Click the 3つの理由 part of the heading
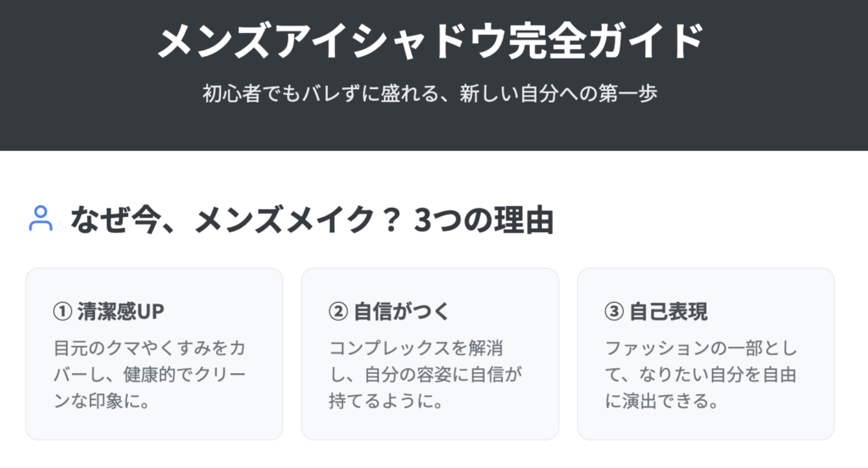Viewport: 868px width, 468px height. (484, 220)
